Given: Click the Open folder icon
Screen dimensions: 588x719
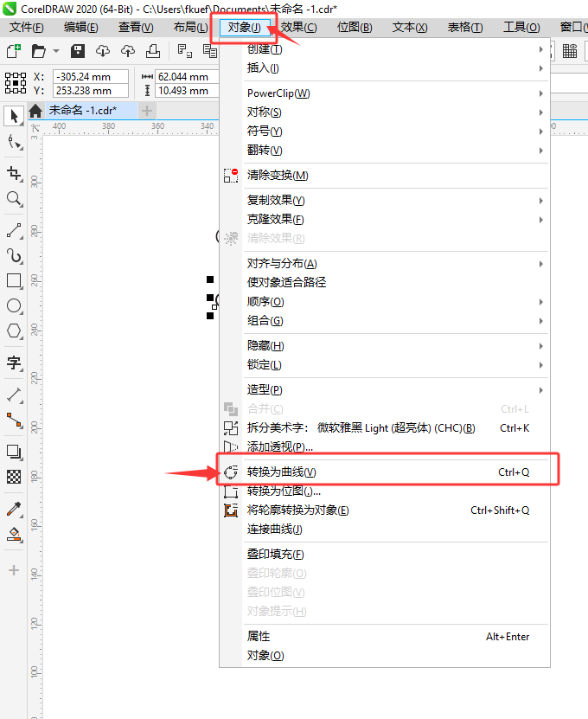Looking at the screenshot, I should pos(39,51).
